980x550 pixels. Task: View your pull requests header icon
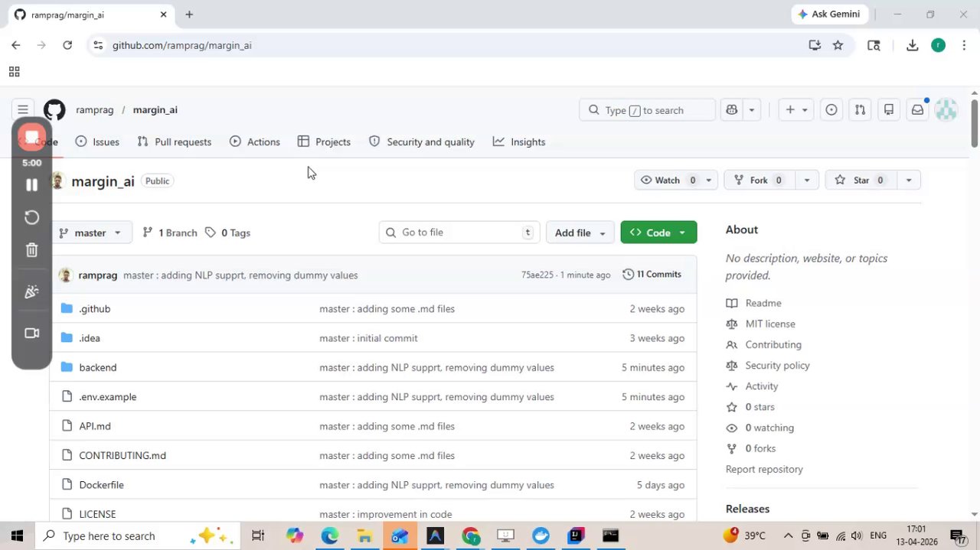860,110
